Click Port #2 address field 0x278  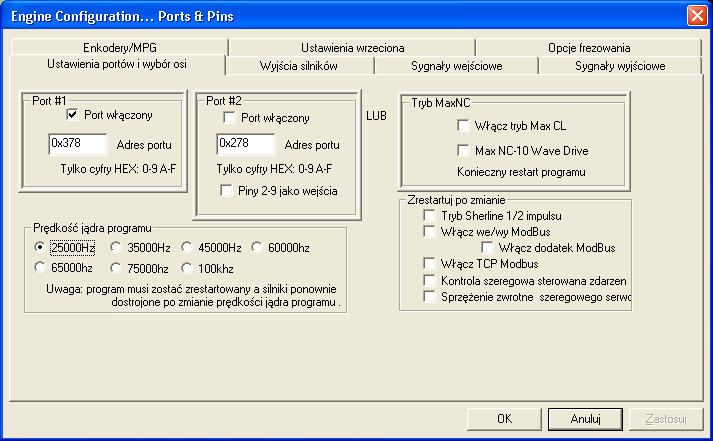pyautogui.click(x=246, y=144)
